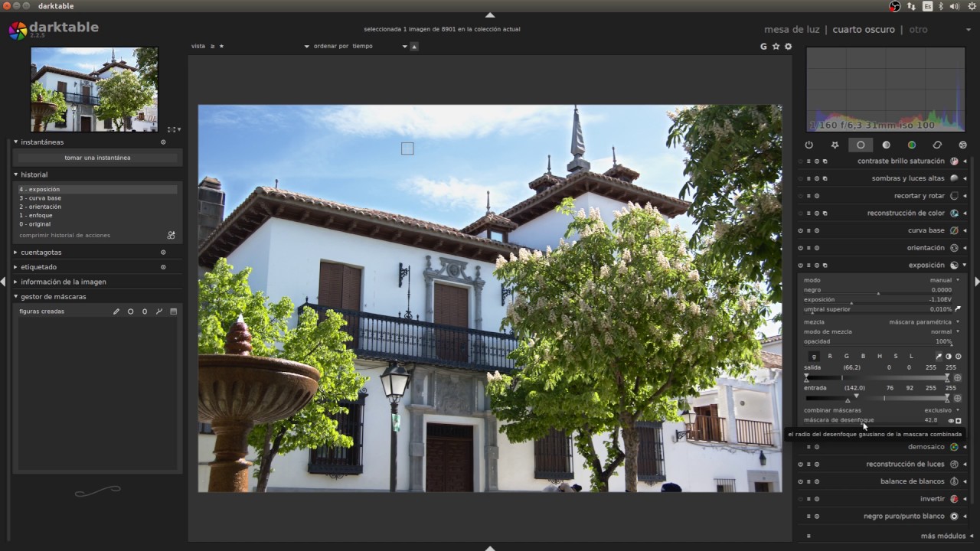Image resolution: width=980 pixels, height=551 pixels.
Task: Click polarity toggle beside entrada slider
Action: coord(957,398)
